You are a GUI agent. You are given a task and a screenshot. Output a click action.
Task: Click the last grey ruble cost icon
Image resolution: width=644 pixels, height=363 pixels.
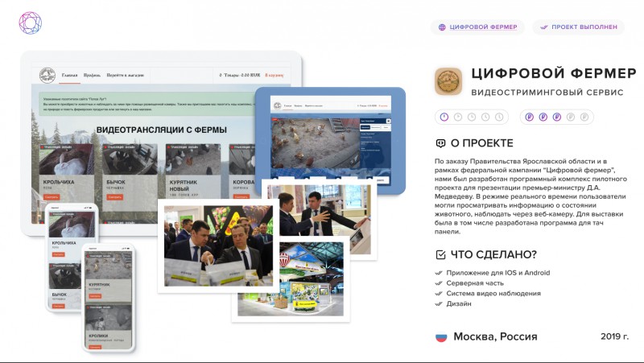(584, 117)
